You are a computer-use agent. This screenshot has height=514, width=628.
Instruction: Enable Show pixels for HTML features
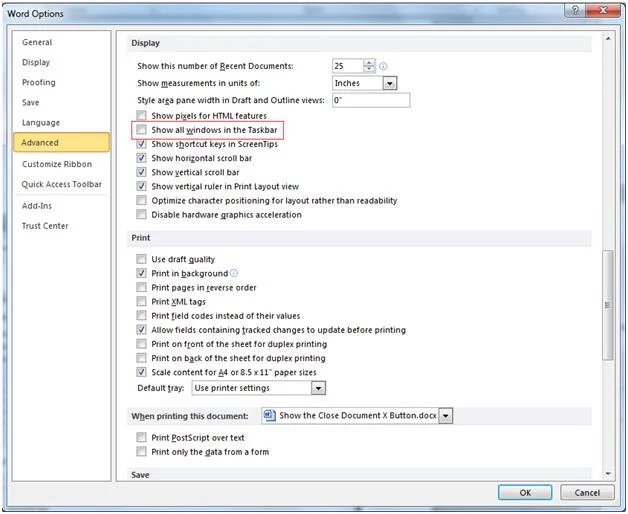tap(141, 115)
